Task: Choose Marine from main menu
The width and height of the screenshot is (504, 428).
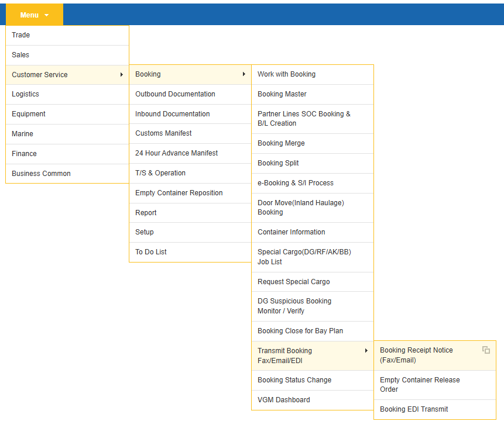Action: pos(67,134)
